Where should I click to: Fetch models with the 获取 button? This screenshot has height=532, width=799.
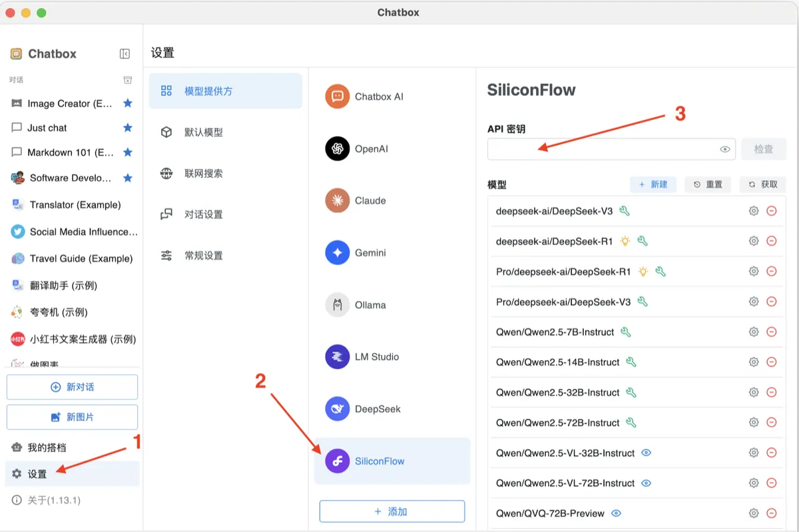point(763,184)
